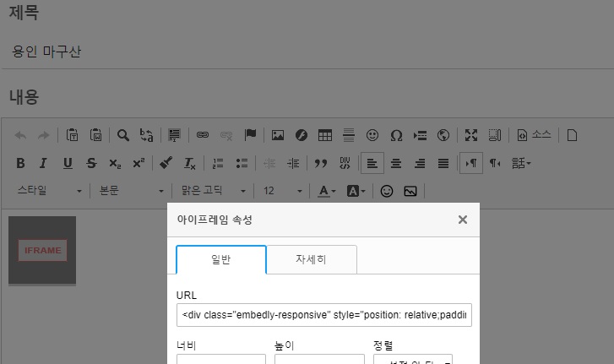This screenshot has height=364, width=614.
Task: Toggle underline formatting
Action: [x=68, y=163]
